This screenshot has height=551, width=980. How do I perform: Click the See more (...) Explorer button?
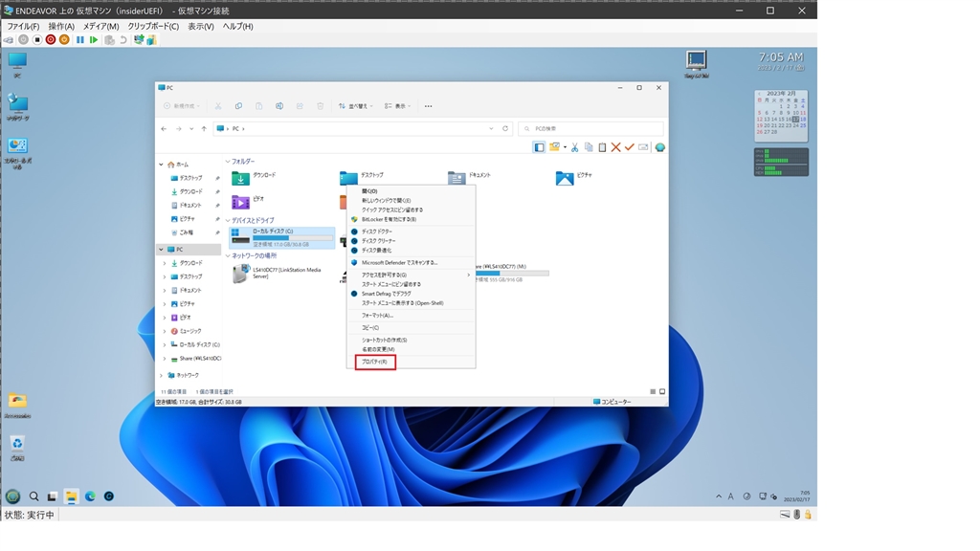(428, 106)
